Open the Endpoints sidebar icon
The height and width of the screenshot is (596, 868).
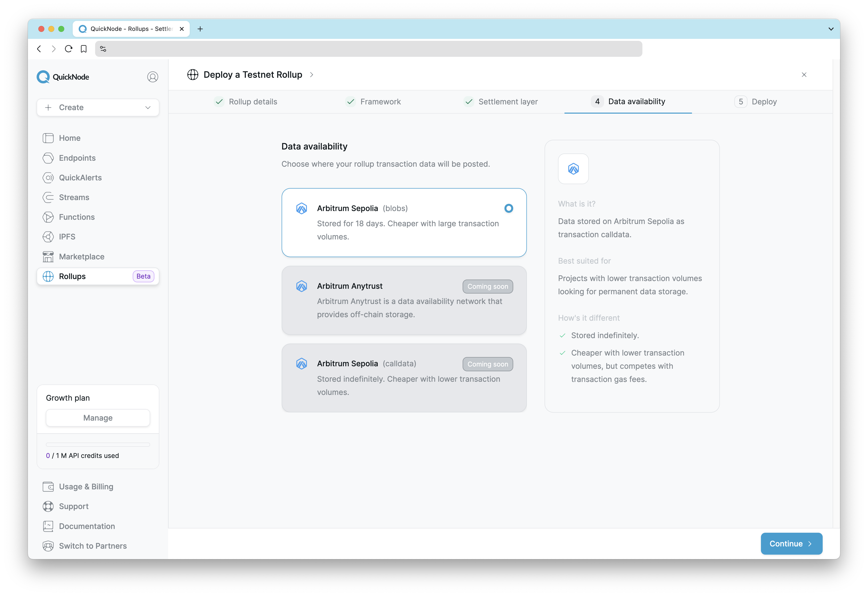click(x=48, y=158)
